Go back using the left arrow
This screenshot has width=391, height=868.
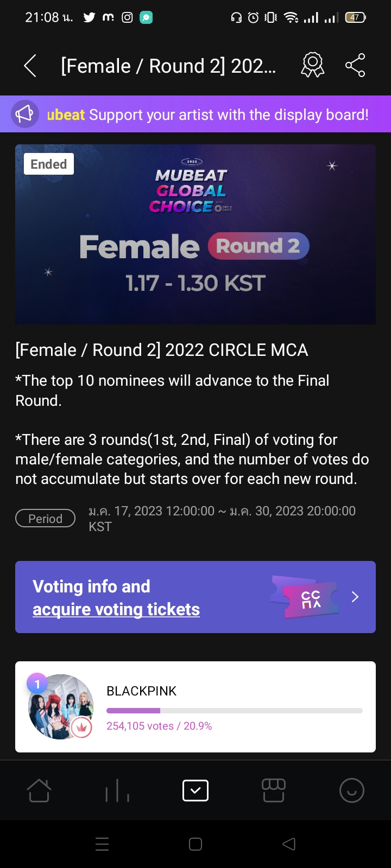click(30, 66)
